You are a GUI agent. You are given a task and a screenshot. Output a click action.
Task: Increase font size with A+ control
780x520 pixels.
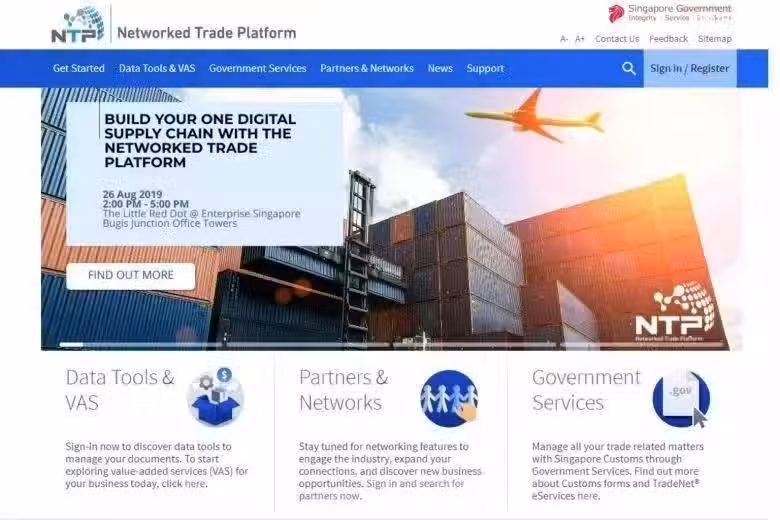tap(580, 39)
